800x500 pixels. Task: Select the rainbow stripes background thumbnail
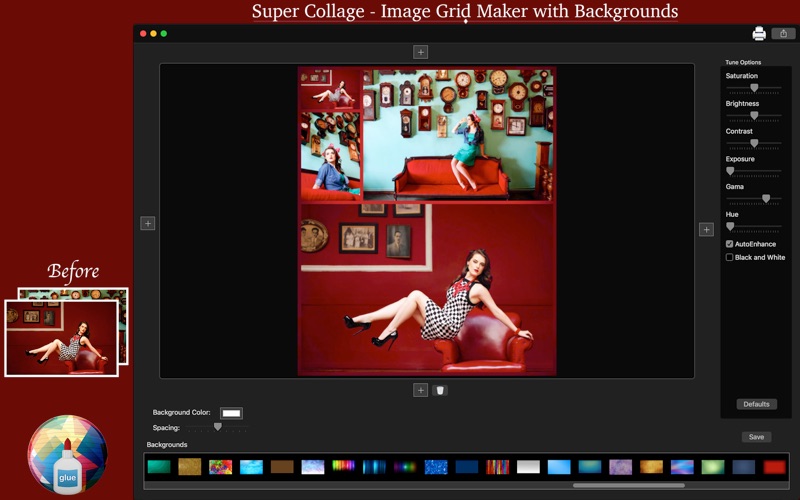(x=343, y=466)
